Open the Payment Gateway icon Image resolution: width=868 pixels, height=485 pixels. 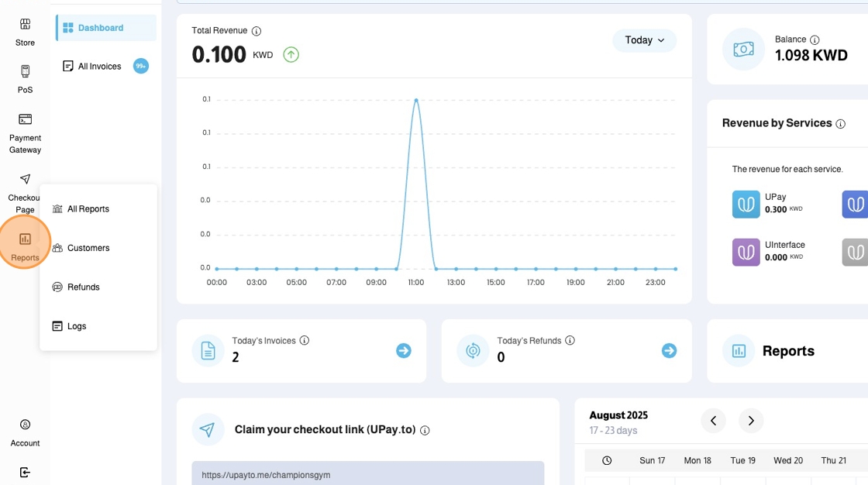tap(25, 119)
